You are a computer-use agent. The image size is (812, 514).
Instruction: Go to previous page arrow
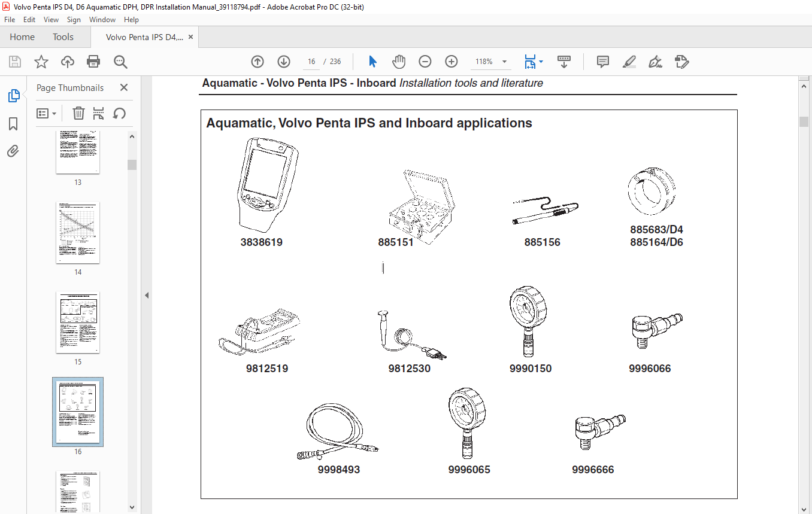point(257,62)
